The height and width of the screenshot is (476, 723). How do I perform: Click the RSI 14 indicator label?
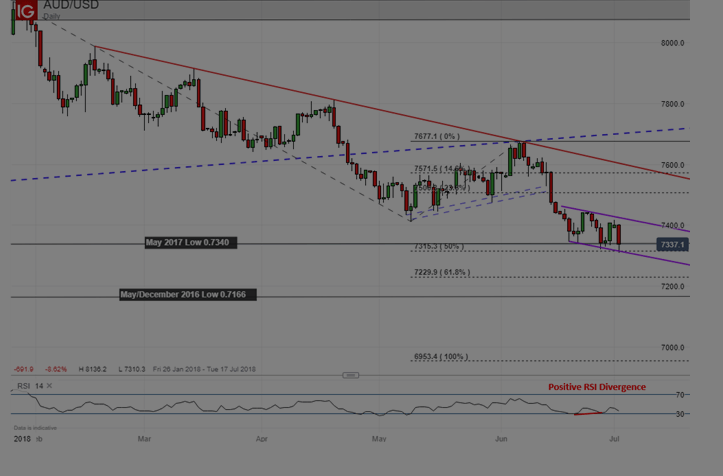pos(30,386)
